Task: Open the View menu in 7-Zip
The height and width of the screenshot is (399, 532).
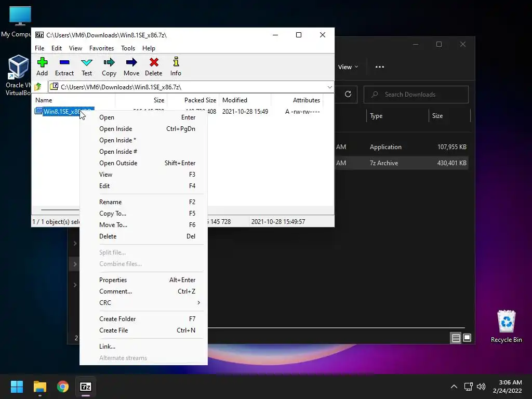Action: click(75, 48)
